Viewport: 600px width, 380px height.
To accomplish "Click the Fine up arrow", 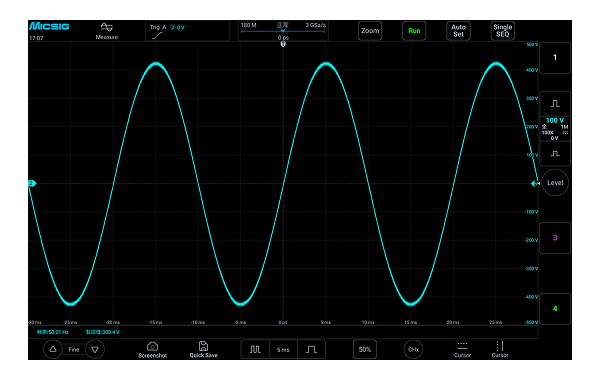I will click(x=53, y=349).
